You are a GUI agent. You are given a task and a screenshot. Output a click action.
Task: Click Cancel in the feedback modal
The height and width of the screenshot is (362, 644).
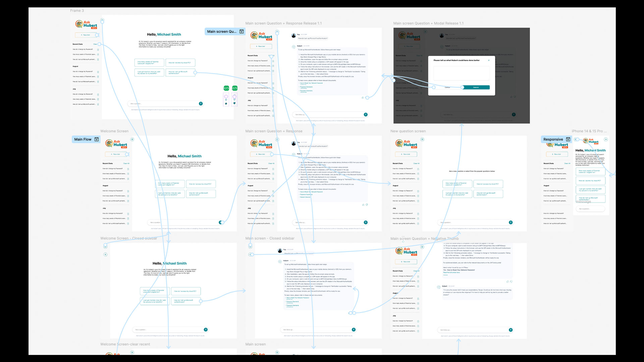447,87
